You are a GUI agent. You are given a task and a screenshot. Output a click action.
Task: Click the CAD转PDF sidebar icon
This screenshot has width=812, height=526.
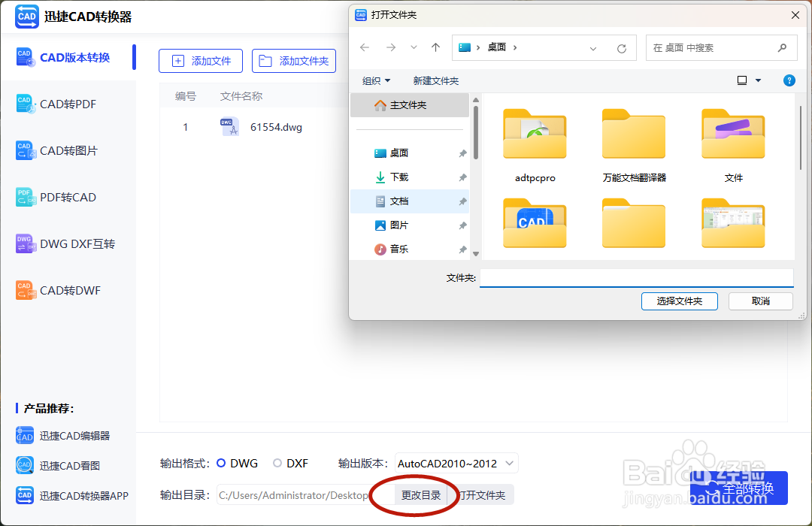[25, 104]
